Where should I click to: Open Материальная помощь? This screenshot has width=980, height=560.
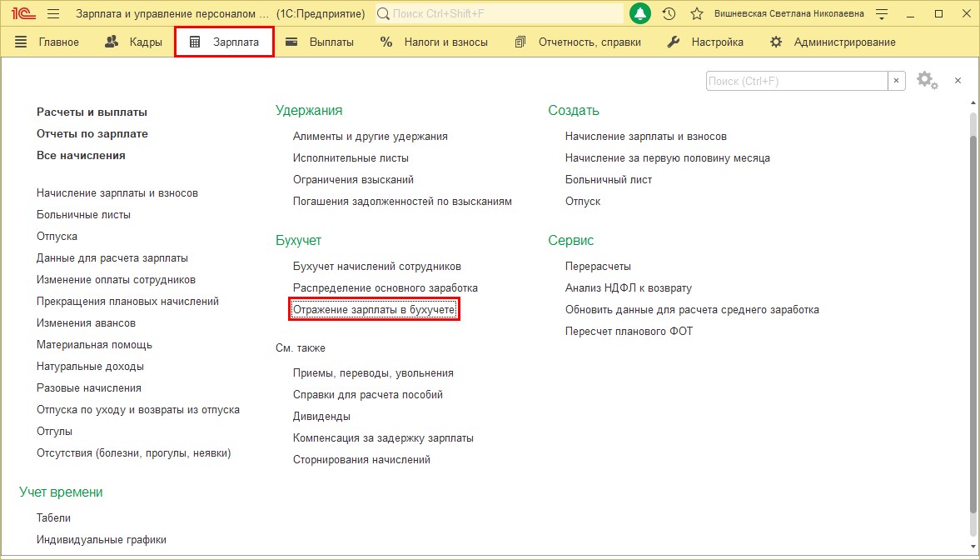point(94,345)
